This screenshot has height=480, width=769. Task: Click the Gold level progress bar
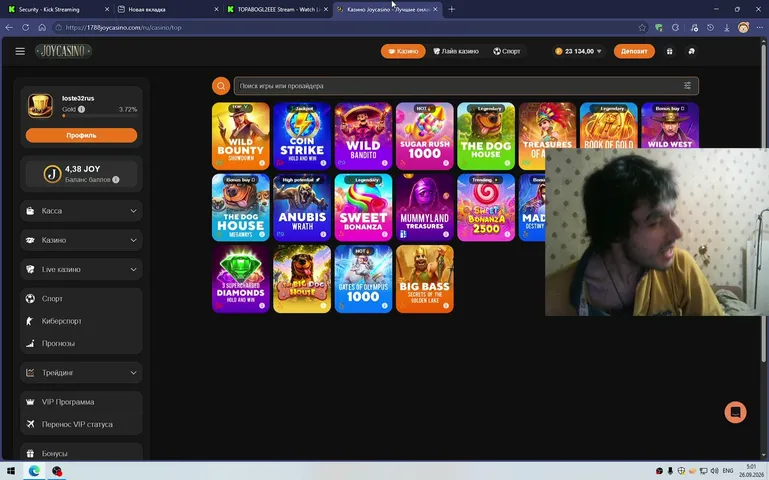100,116
